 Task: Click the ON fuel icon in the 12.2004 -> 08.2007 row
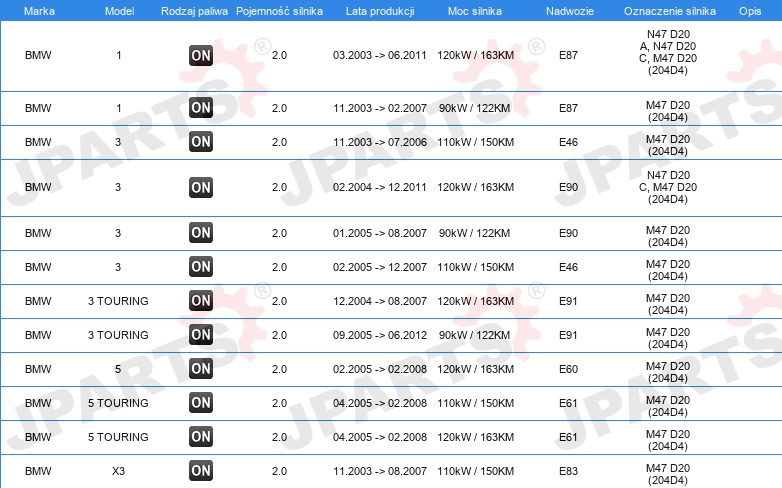click(201, 300)
